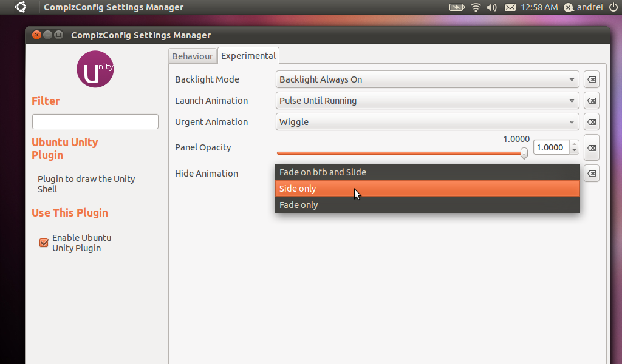Choose Fade on bfb and Slide option
The width and height of the screenshot is (622, 364).
pyautogui.click(x=427, y=172)
